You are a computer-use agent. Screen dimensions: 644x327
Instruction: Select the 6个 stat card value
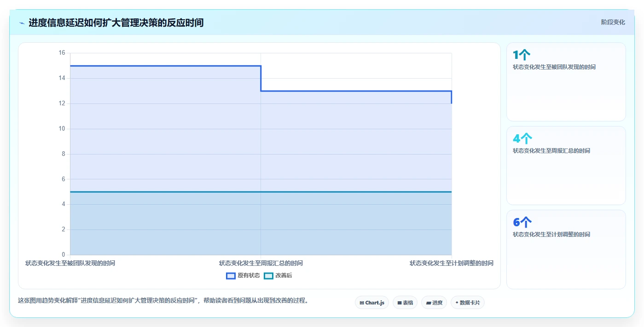click(x=522, y=223)
